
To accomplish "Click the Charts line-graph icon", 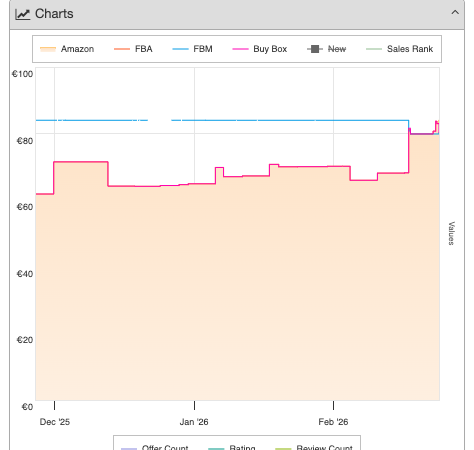I will (23, 14).
